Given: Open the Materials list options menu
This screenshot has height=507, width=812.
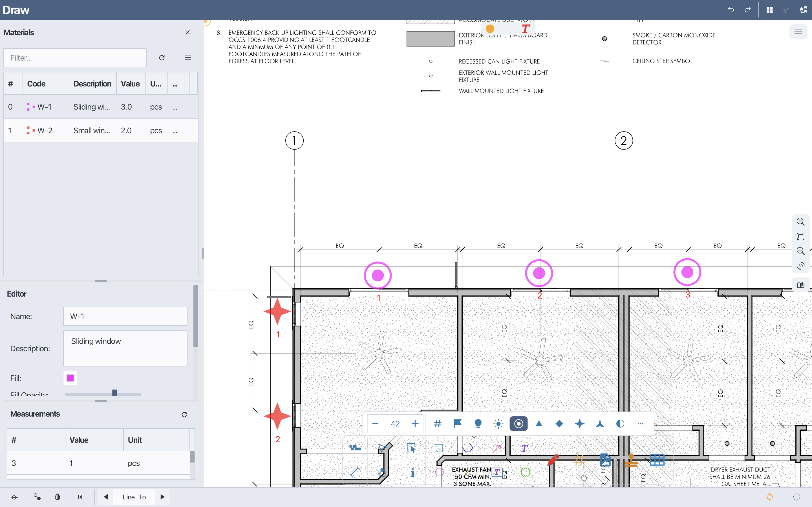Looking at the screenshot, I should tap(187, 58).
